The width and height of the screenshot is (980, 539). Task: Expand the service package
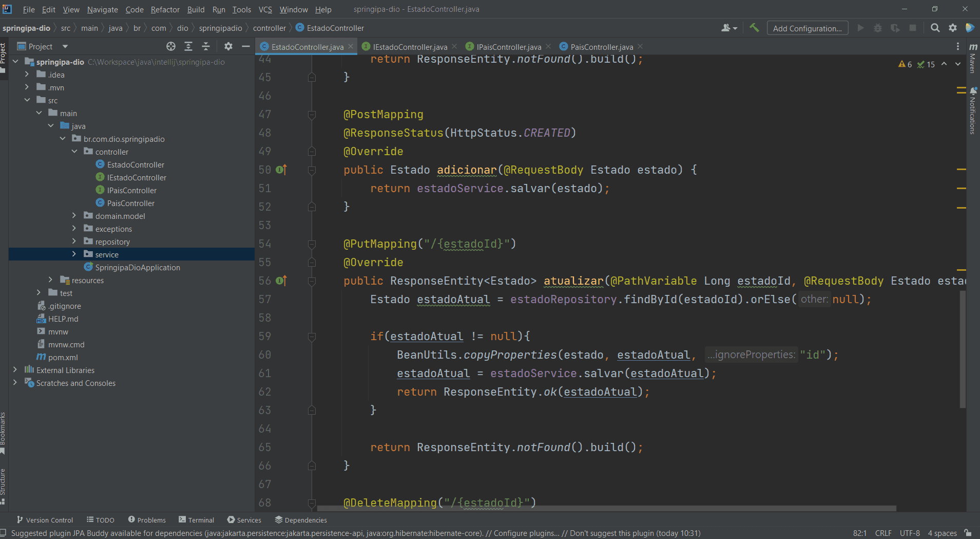coord(74,254)
